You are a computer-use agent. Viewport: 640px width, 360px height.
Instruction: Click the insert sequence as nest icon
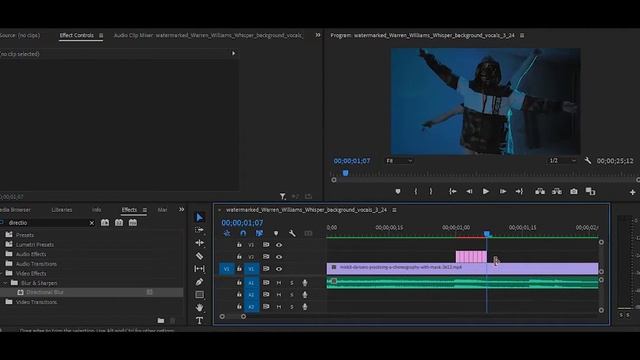(227, 233)
